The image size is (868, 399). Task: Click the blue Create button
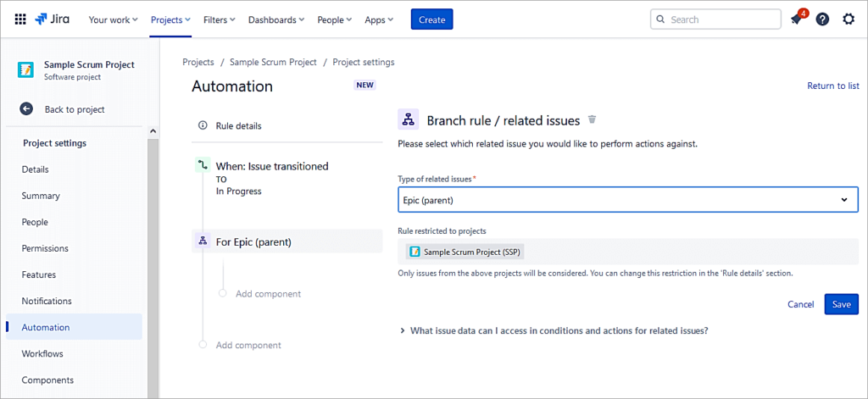click(431, 19)
